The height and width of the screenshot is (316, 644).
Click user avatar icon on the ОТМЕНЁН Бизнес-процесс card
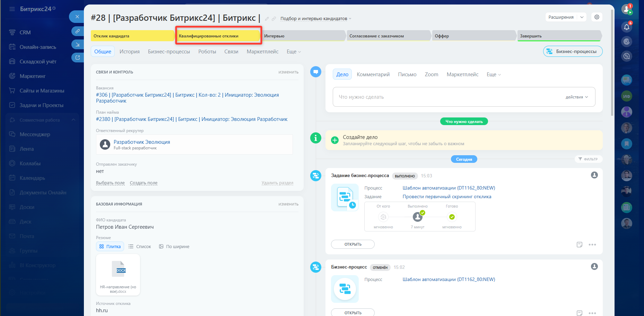(594, 266)
